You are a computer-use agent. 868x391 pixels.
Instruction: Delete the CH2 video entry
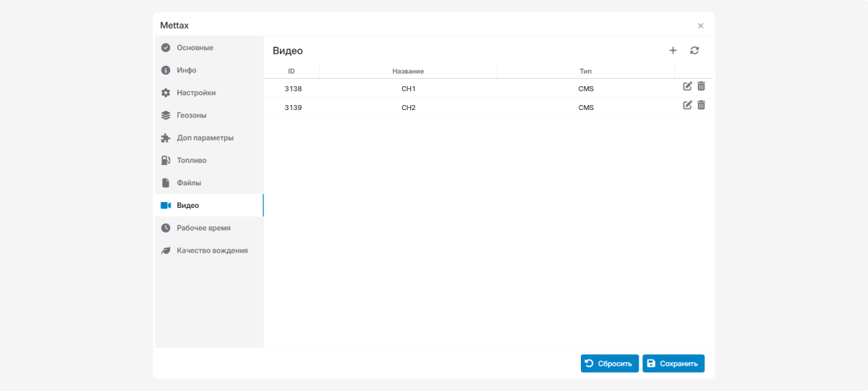701,105
